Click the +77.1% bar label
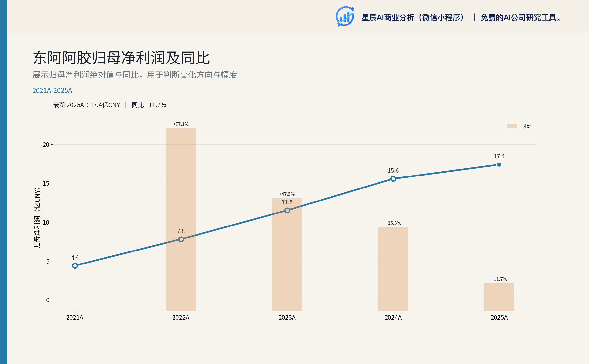The width and height of the screenshot is (589, 364). (181, 124)
